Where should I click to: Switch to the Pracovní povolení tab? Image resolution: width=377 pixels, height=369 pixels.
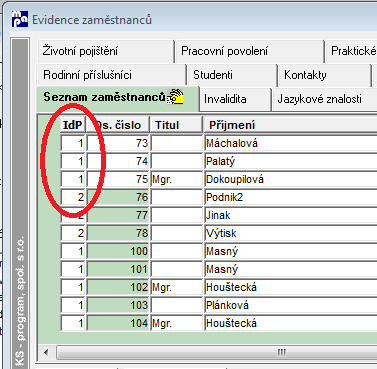coord(250,51)
